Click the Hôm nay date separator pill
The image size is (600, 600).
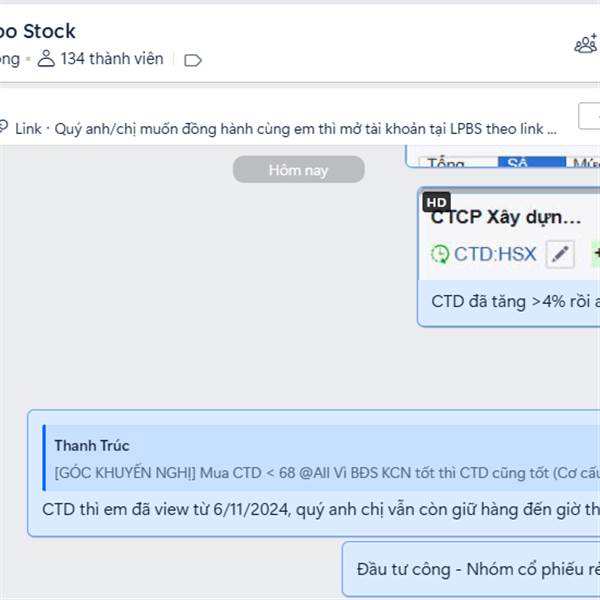[x=298, y=170]
